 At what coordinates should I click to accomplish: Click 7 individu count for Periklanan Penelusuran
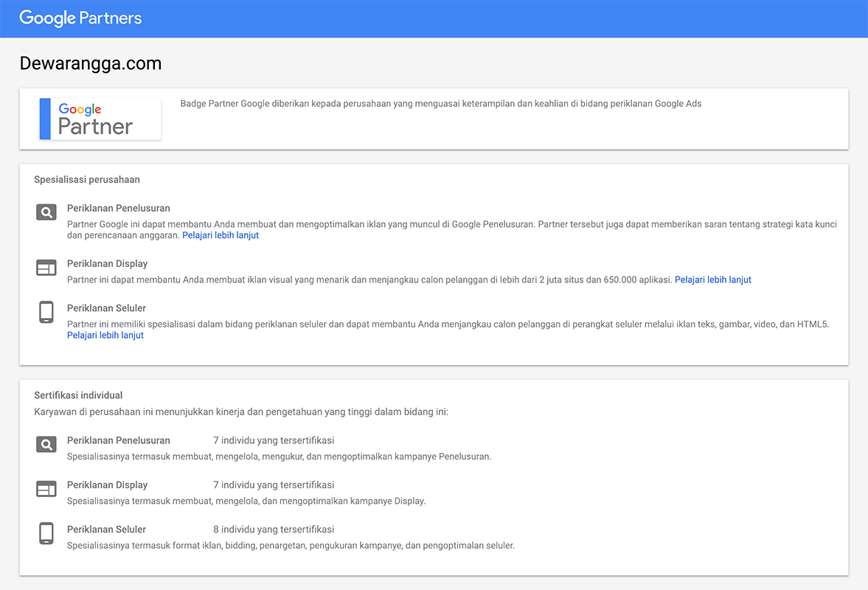point(274,440)
